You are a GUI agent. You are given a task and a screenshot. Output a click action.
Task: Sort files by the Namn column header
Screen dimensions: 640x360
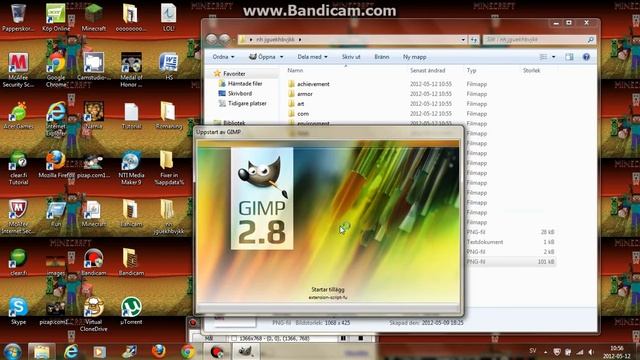tap(295, 71)
